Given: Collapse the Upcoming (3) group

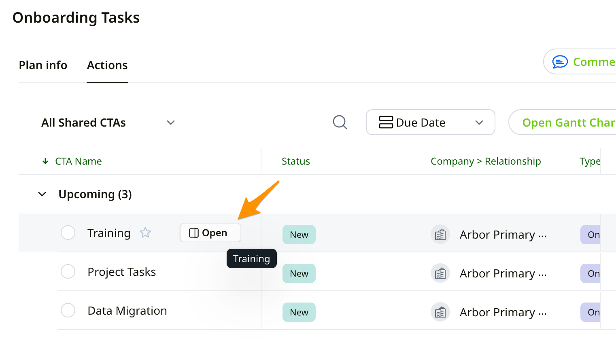Looking at the screenshot, I should 42,195.
